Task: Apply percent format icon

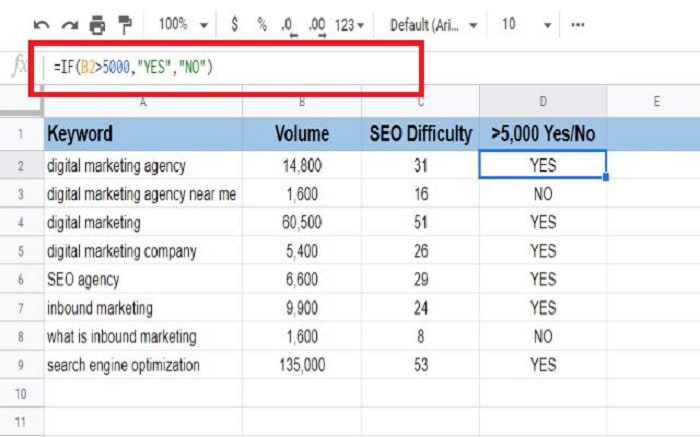Action: (262, 24)
